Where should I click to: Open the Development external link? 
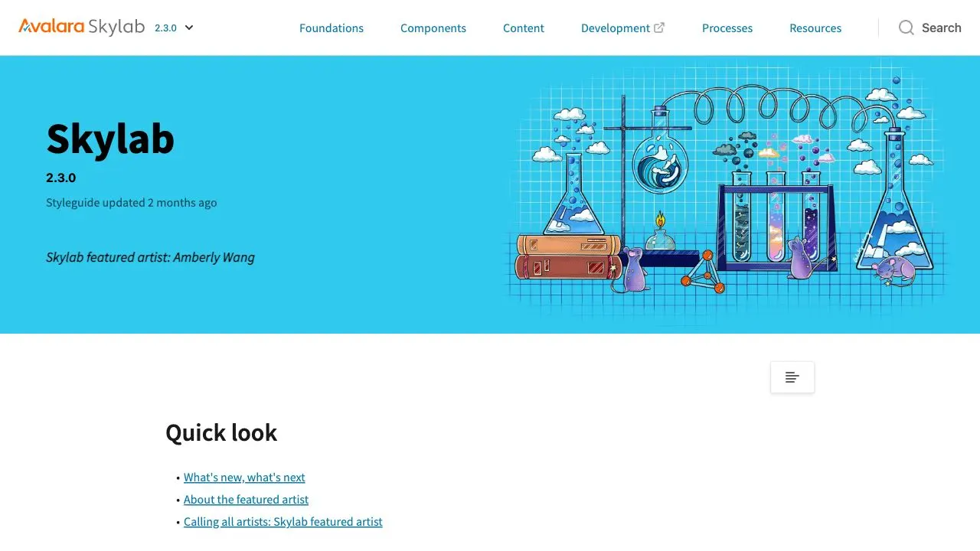point(615,28)
